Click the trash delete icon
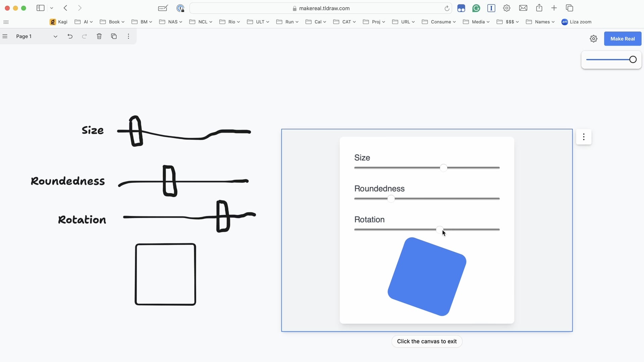 pos(99,36)
